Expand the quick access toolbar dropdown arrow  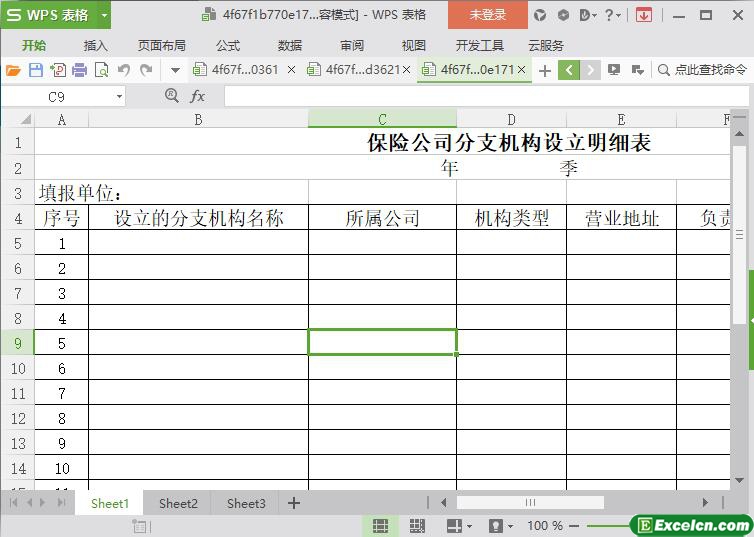click(175, 71)
